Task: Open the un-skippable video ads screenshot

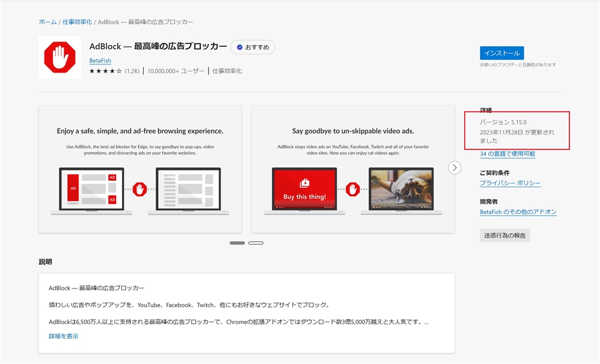Action: click(353, 169)
